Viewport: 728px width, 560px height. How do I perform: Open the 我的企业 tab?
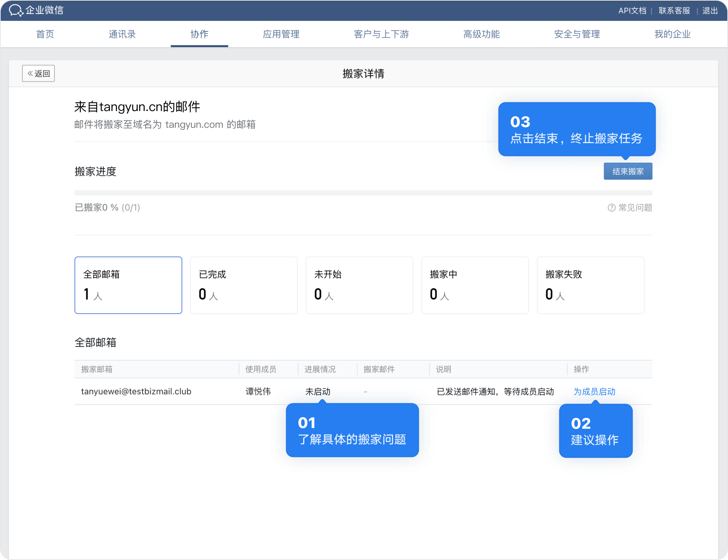[672, 34]
